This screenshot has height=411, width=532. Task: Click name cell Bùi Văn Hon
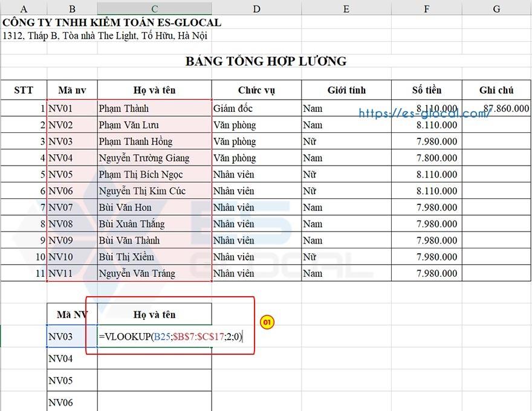pyautogui.click(x=154, y=207)
